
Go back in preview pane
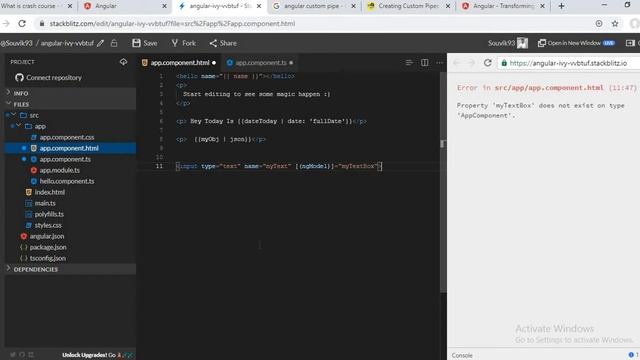(x=457, y=63)
